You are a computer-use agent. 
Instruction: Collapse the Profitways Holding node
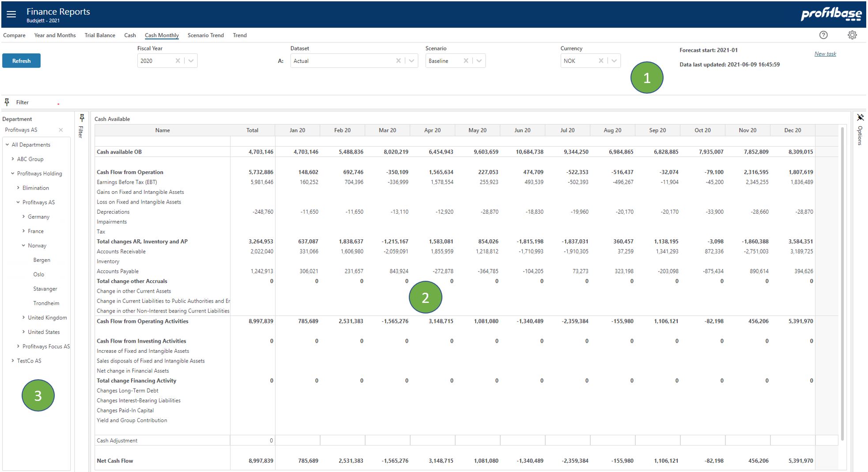pos(13,174)
